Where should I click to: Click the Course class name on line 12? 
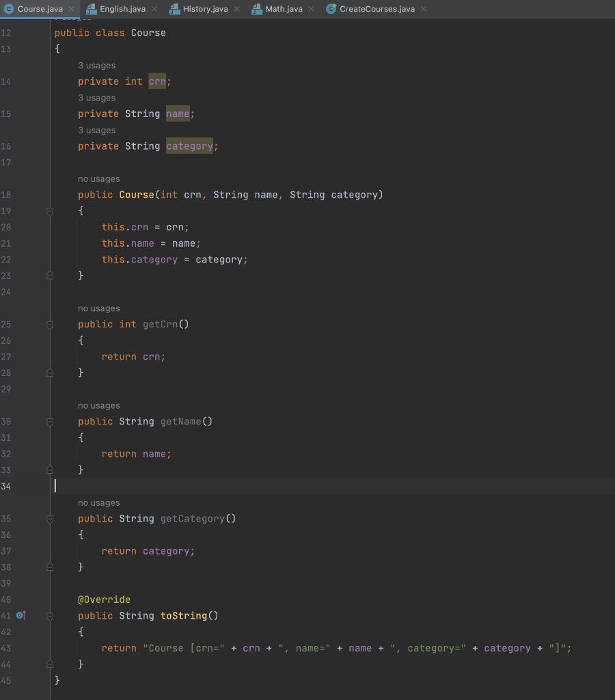(x=148, y=33)
